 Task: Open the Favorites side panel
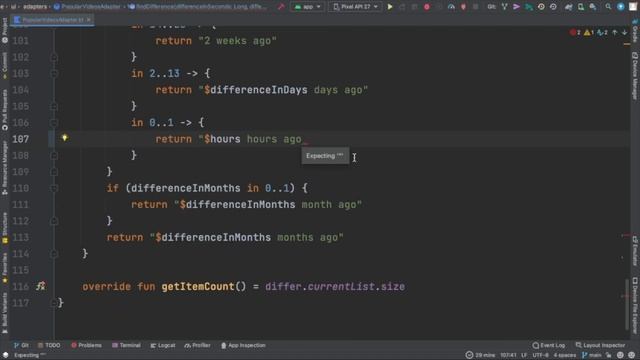point(4,268)
